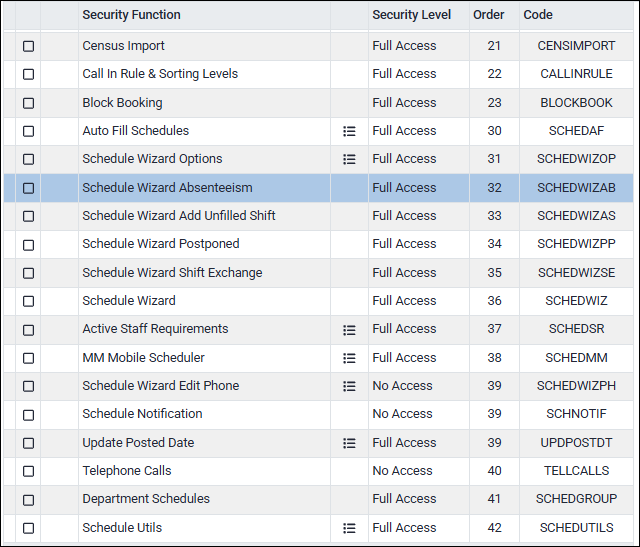Click list icon beside Schedule Wizard Options
Viewport: 640px width, 547px height.
point(349,159)
